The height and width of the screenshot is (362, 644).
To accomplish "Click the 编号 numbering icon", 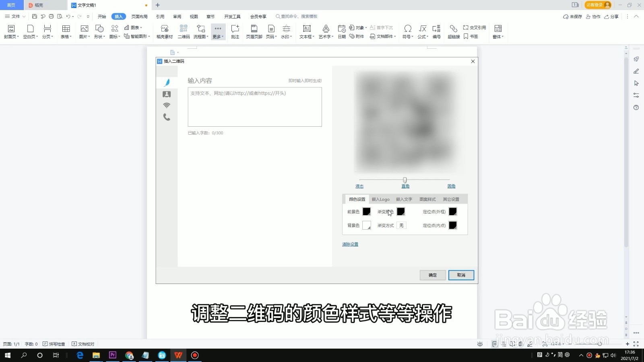I will pyautogui.click(x=436, y=31).
